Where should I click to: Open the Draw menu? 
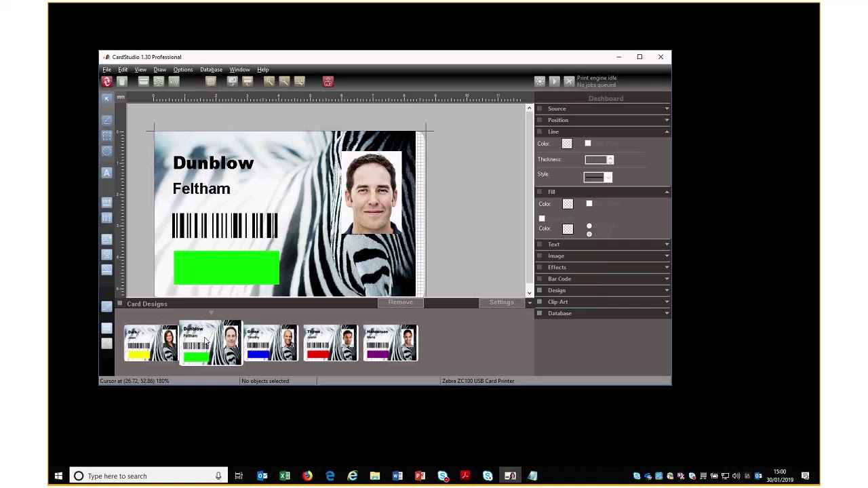(159, 69)
